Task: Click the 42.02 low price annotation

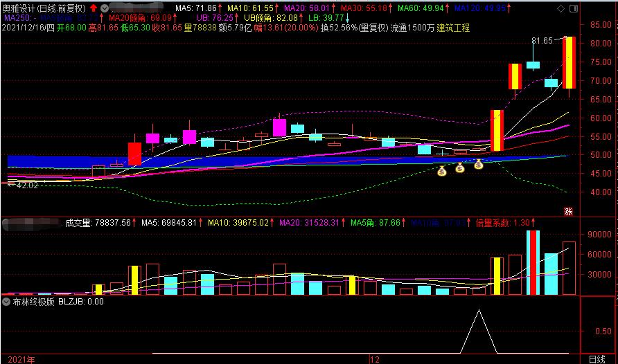Action: [x=27, y=185]
